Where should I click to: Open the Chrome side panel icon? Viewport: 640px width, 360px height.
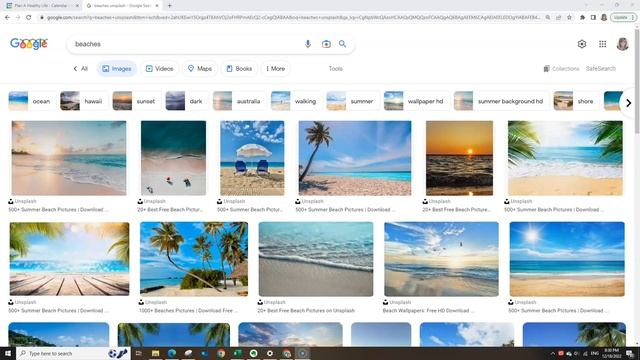tap(593, 18)
